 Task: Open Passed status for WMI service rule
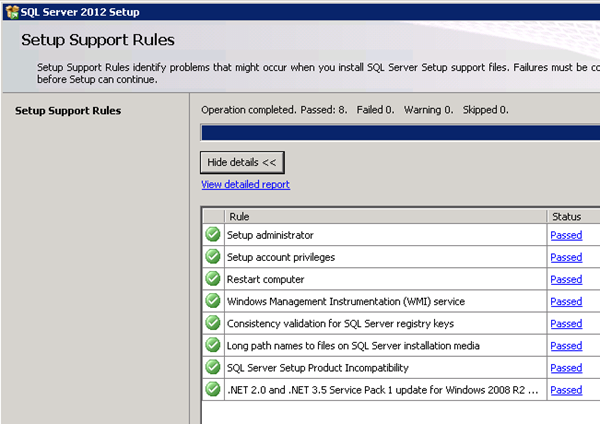(x=566, y=301)
